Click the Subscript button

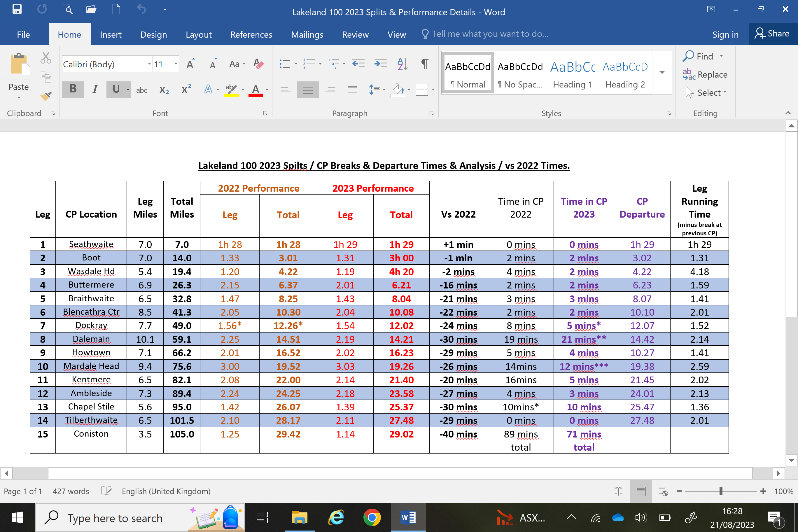click(x=164, y=90)
